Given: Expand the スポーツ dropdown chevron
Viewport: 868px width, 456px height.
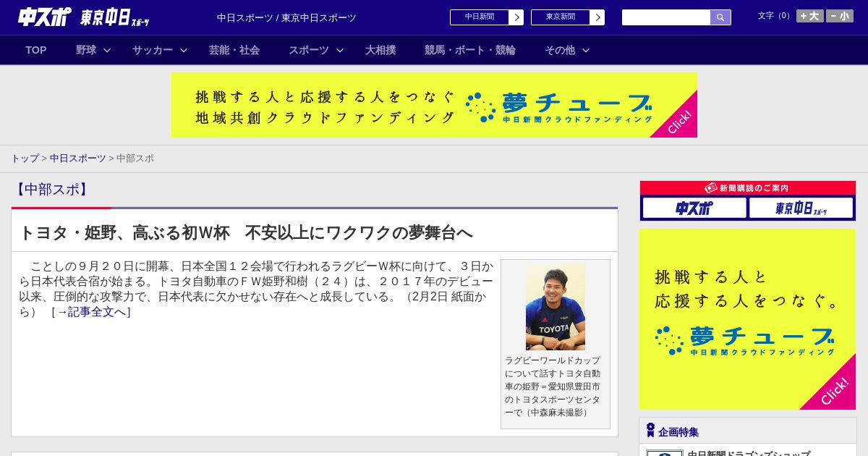Looking at the screenshot, I should (340, 50).
